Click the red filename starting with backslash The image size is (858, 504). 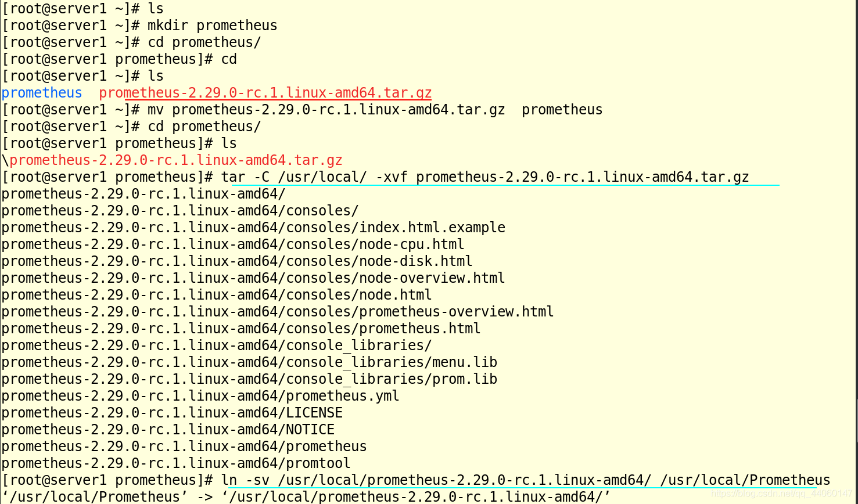(x=172, y=160)
